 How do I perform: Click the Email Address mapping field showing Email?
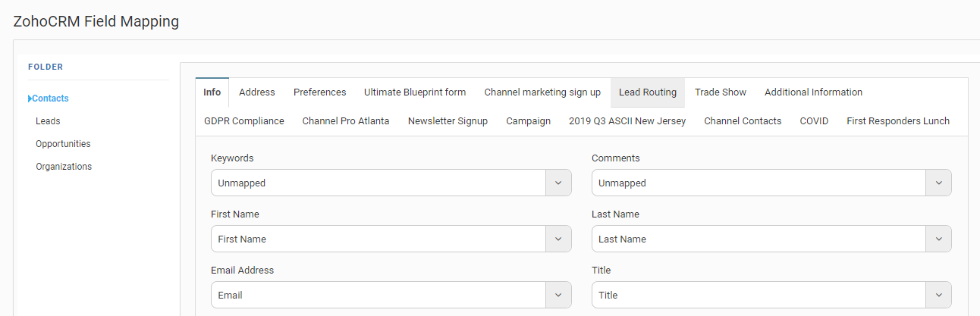coord(378,295)
